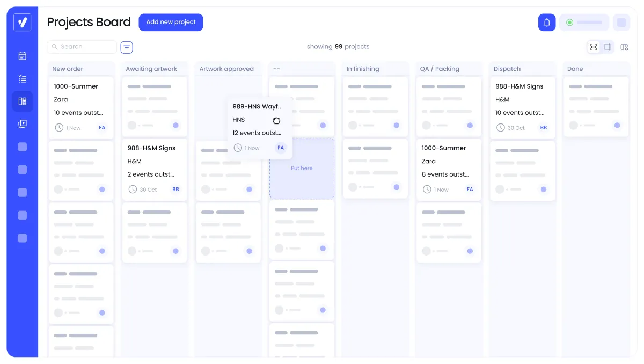The width and height of the screenshot is (644, 364).
Task: Click FA avatar on QA / Packing 1000-Summer card
Action: pyautogui.click(x=470, y=190)
